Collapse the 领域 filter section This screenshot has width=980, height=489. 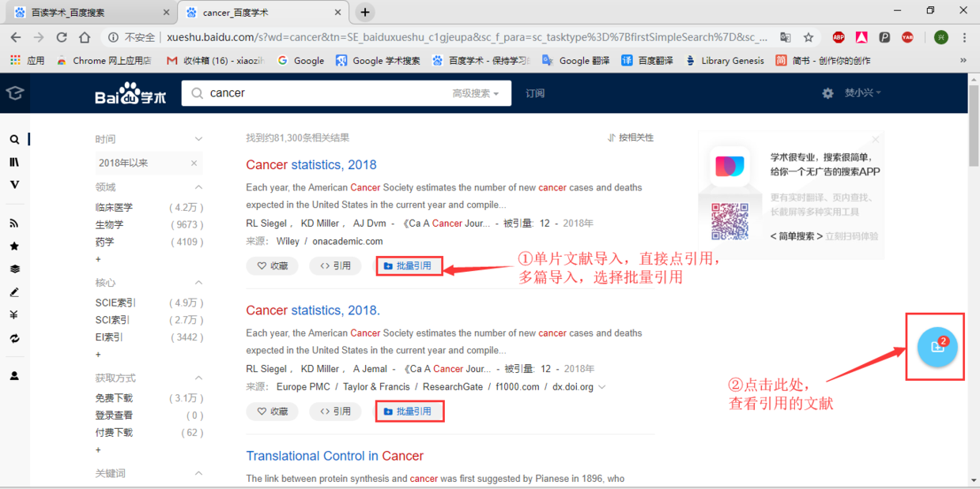[x=198, y=187]
